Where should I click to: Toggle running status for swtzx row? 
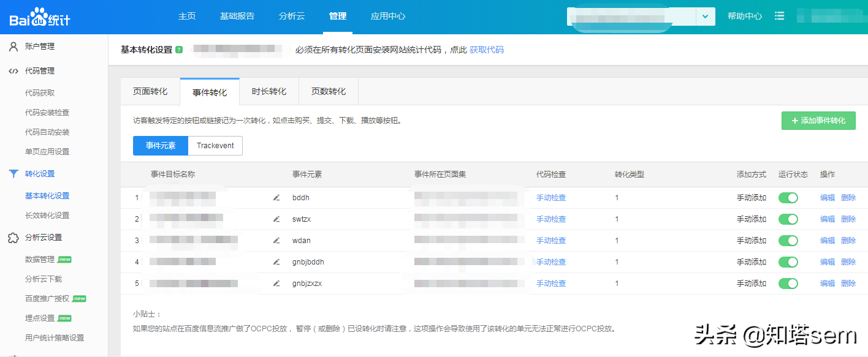(x=788, y=219)
